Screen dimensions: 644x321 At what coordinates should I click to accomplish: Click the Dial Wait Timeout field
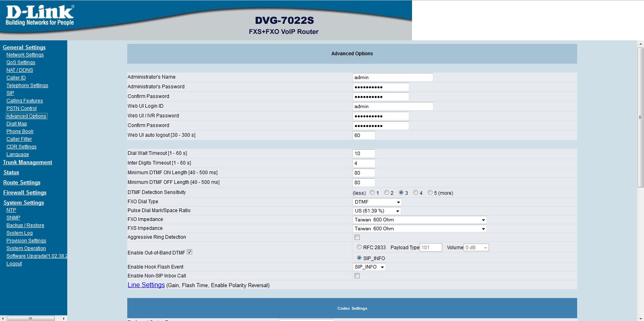coord(364,154)
